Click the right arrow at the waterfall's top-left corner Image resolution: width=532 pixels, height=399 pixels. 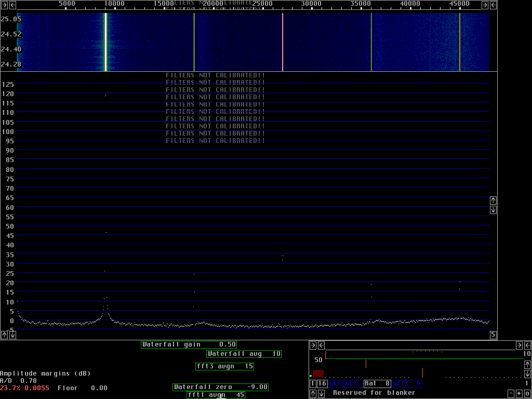[4, 5]
